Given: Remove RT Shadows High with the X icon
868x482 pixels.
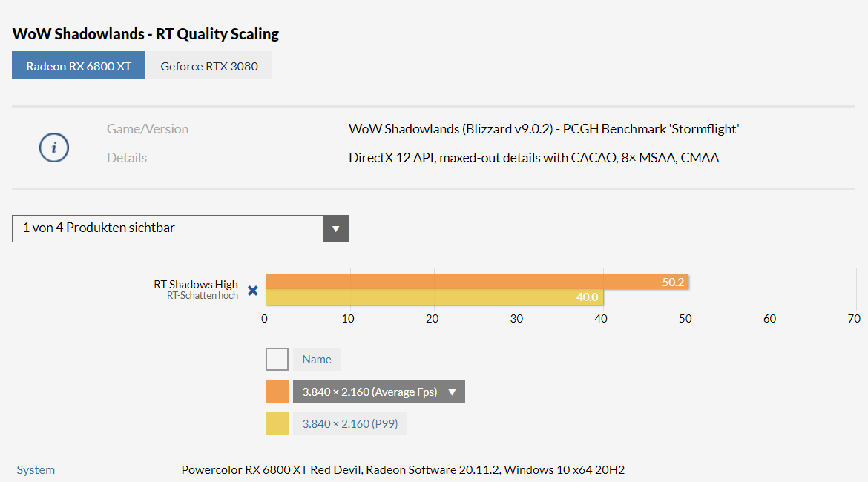Looking at the screenshot, I should coord(253,291).
